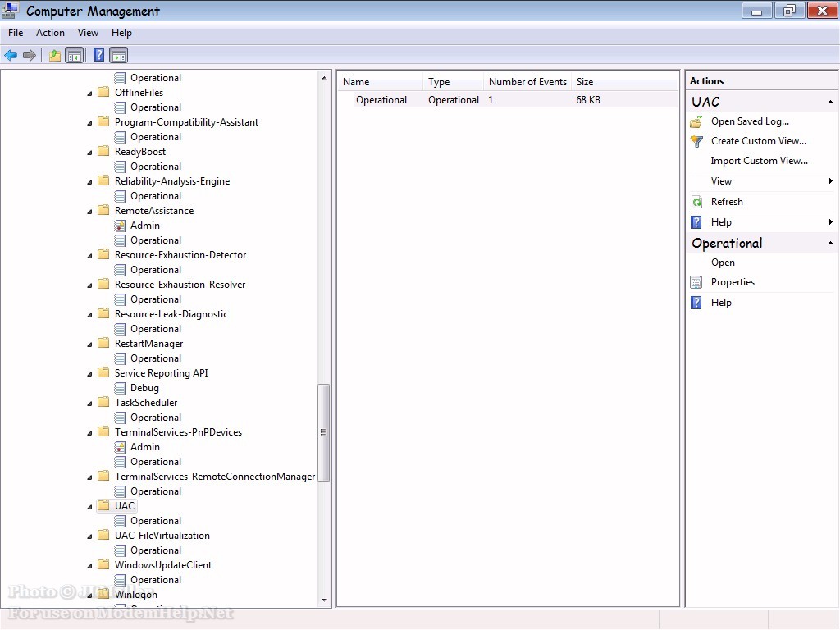Collapse the OfflineFiles tree node
840x630 pixels.
89,94
